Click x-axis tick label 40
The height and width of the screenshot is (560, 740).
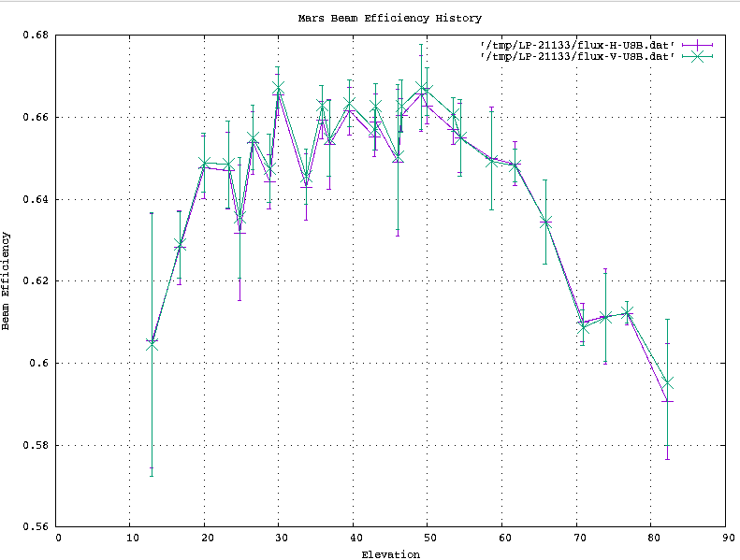tap(355, 538)
